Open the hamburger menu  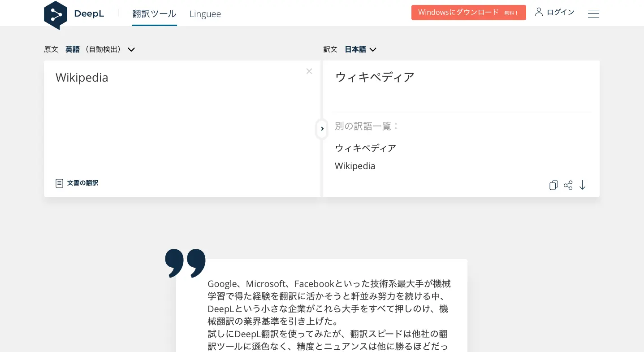click(593, 13)
